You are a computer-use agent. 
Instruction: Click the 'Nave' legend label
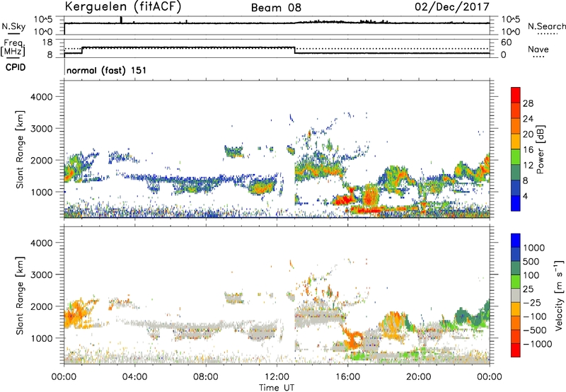pyautogui.click(x=538, y=49)
